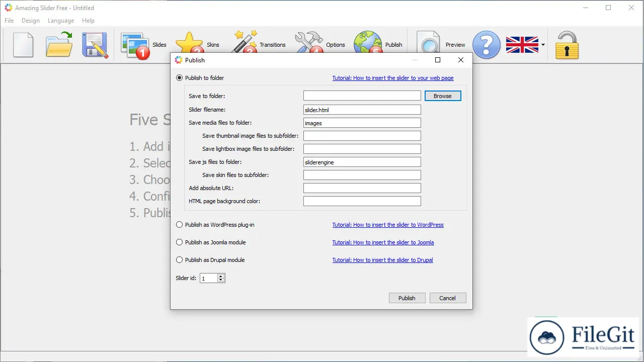Click the Slider filename field
644x362 pixels.
362,110
